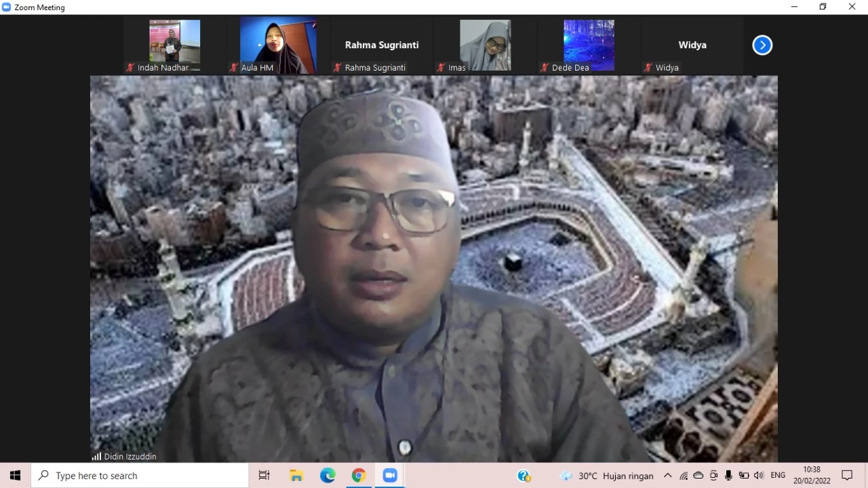The width and height of the screenshot is (868, 488).
Task: Expand hidden system tray icons
Action: [x=668, y=476]
